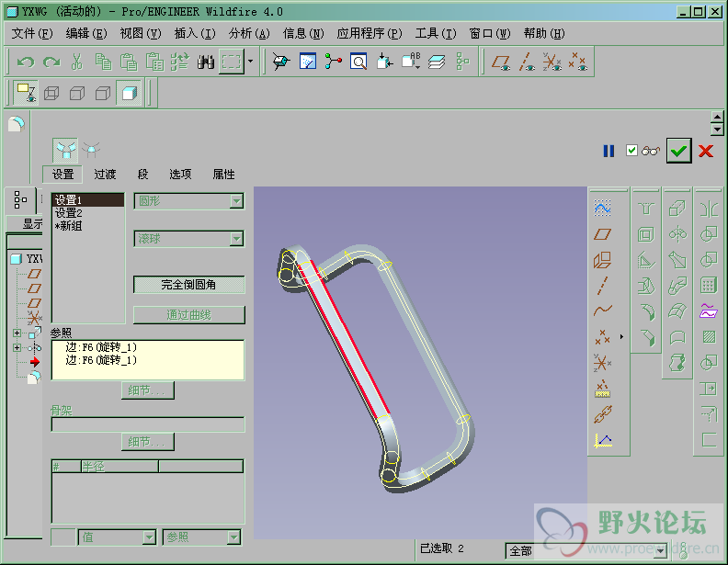
Task: Select the hidden line display cube
Action: 77,93
